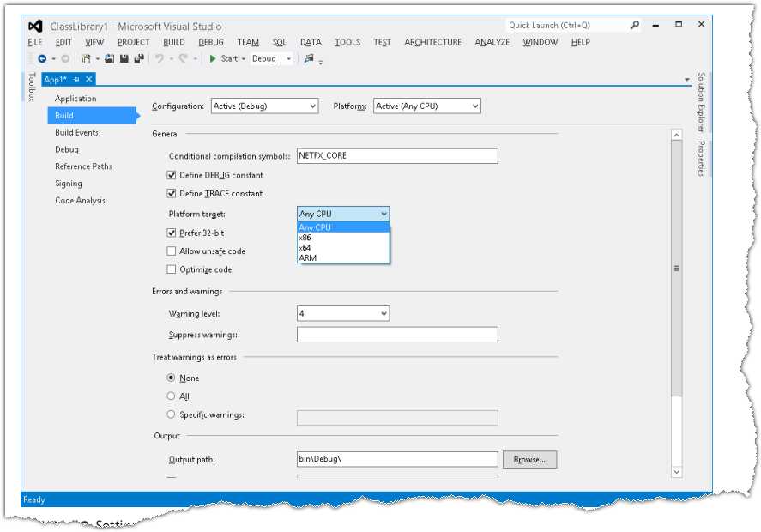This screenshot has width=761, height=532.
Task: Click the Conditional compilation symbols field
Action: [x=397, y=156]
